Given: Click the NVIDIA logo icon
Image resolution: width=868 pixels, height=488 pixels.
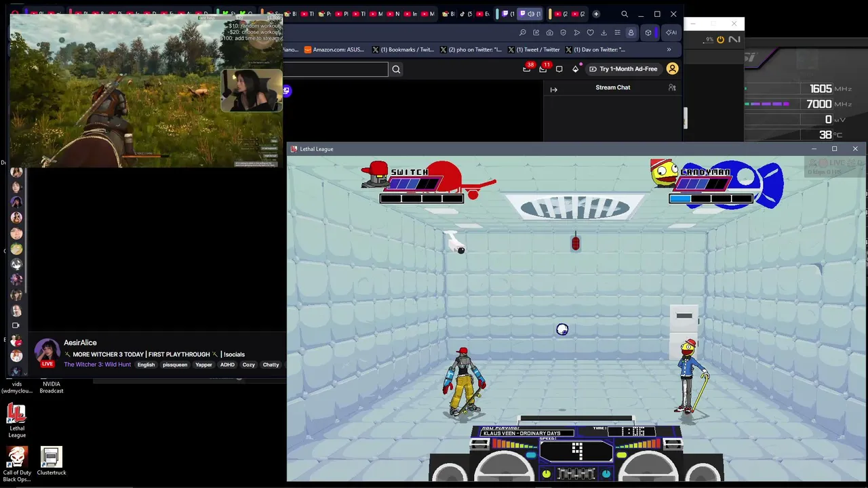Looking at the screenshot, I should tap(734, 40).
